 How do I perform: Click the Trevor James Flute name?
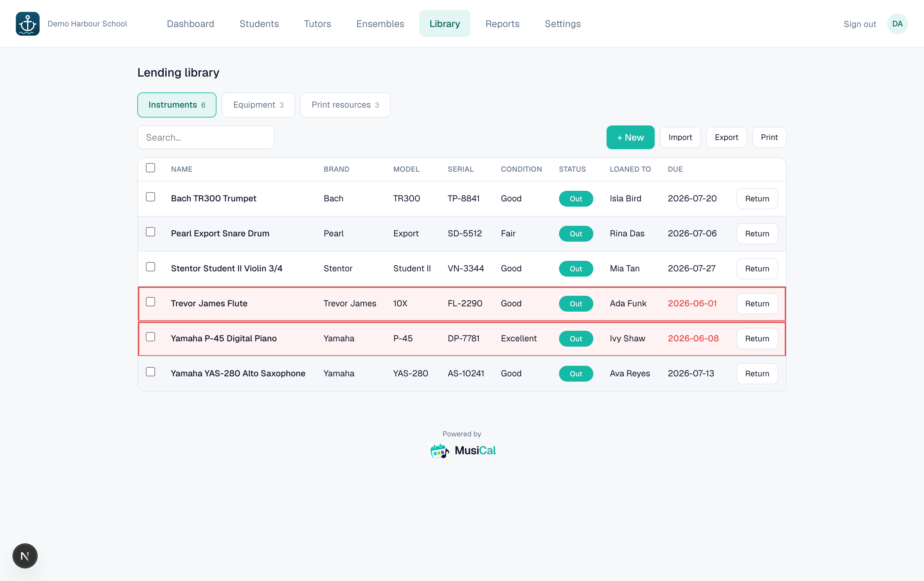click(x=209, y=303)
